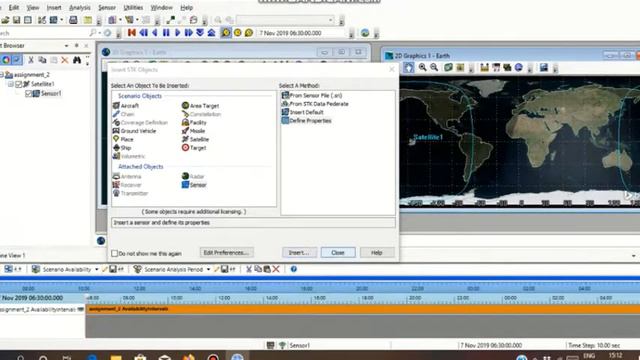
Task: Toggle the Normal Animation Mode clock button
Action: (226, 33)
